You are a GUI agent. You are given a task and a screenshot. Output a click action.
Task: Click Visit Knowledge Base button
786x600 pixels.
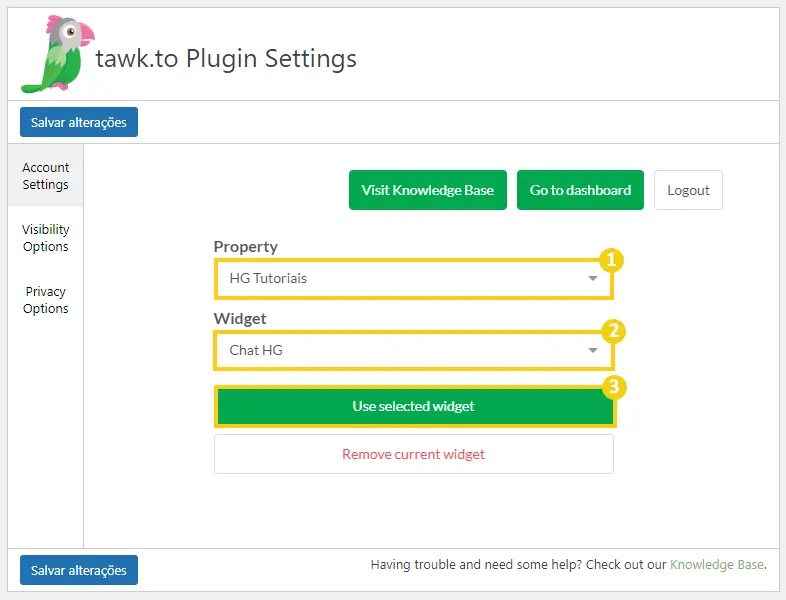[428, 190]
